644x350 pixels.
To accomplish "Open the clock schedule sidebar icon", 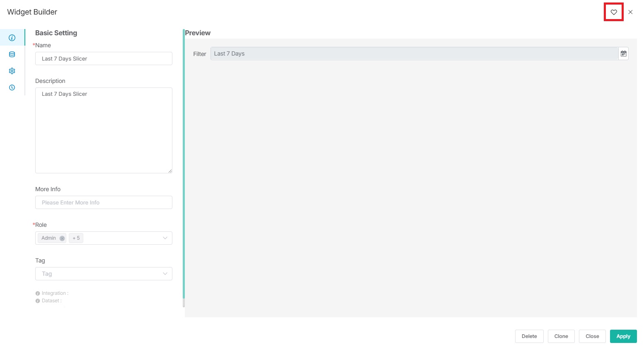I will pos(12,87).
